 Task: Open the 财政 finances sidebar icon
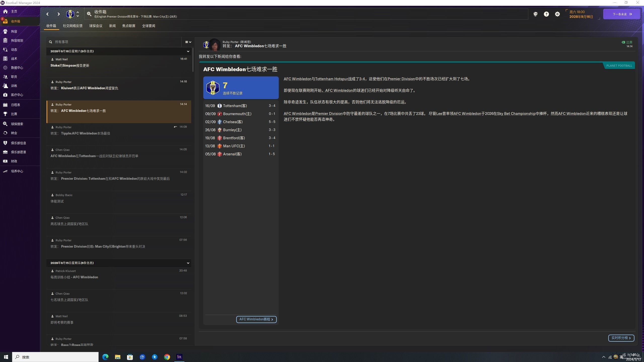point(5,161)
